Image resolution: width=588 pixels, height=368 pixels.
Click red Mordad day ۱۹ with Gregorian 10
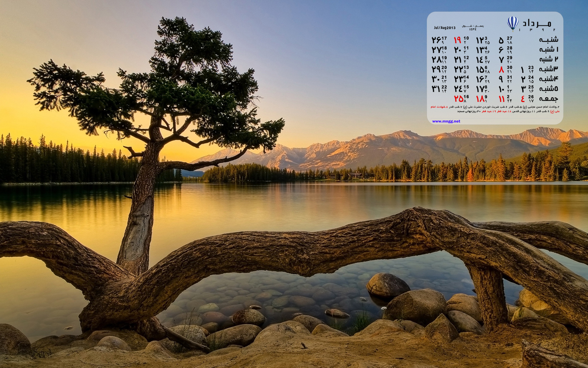tap(461, 40)
